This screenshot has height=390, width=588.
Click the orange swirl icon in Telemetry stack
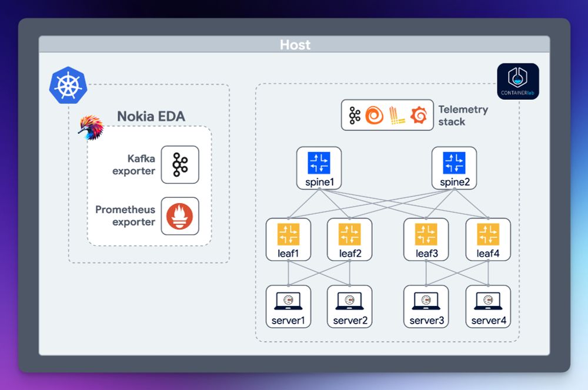pos(374,115)
